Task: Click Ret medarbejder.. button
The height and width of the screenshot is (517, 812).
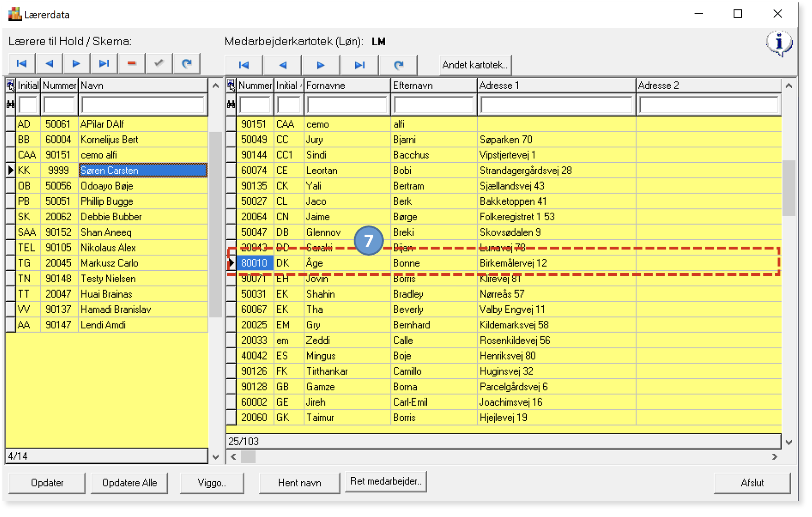Action: 386,481
